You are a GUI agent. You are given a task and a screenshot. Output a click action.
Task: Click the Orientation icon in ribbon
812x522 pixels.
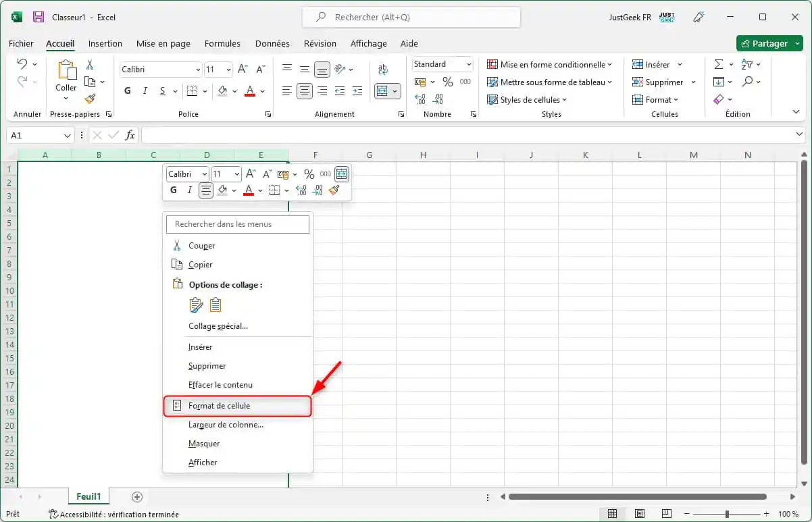(x=340, y=69)
